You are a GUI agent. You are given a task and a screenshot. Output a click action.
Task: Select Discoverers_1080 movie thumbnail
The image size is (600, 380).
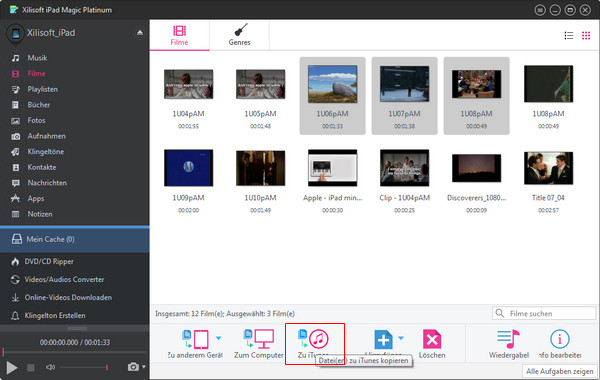pyautogui.click(x=476, y=168)
